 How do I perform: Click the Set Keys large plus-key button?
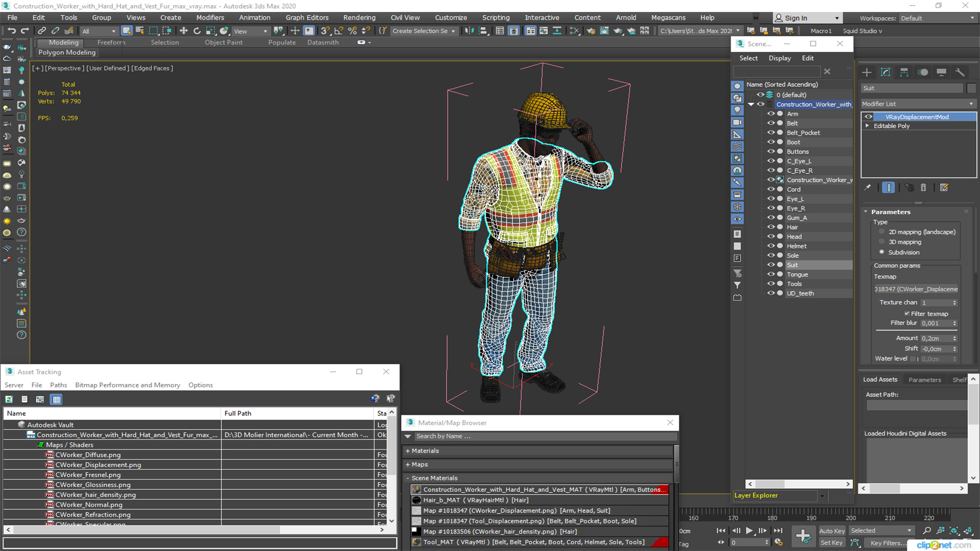pos(803,536)
